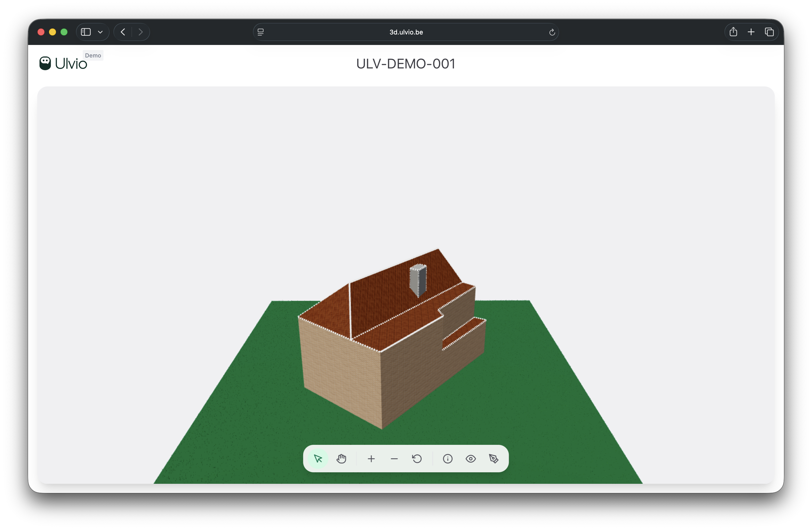The height and width of the screenshot is (530, 812).
Task: Open a new browser tab
Action: pyautogui.click(x=751, y=32)
